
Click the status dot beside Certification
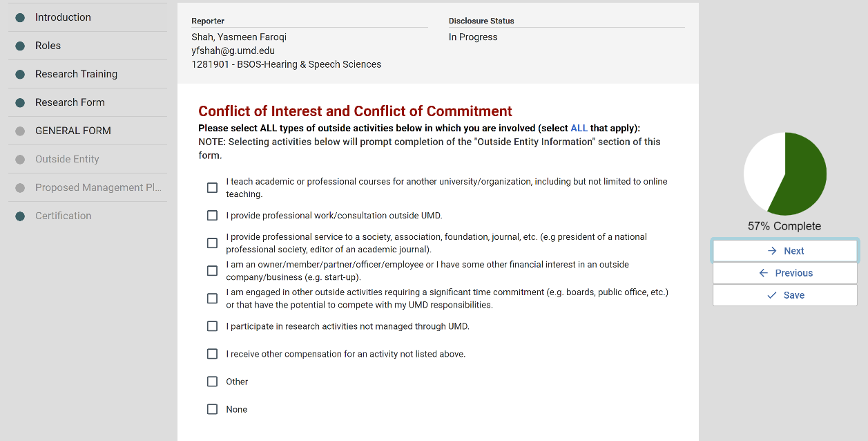click(20, 216)
